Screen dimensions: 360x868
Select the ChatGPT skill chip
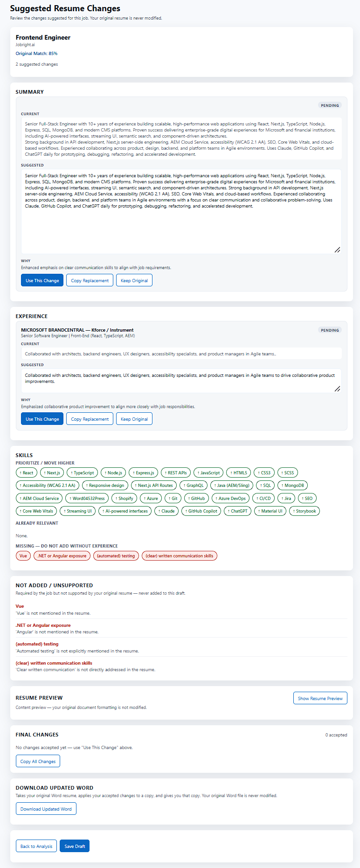click(x=238, y=511)
